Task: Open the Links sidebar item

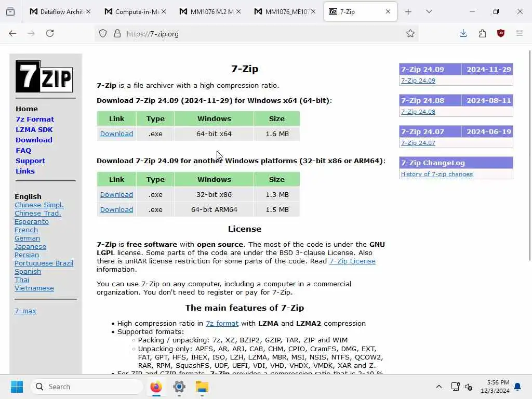Action: [x=25, y=171]
